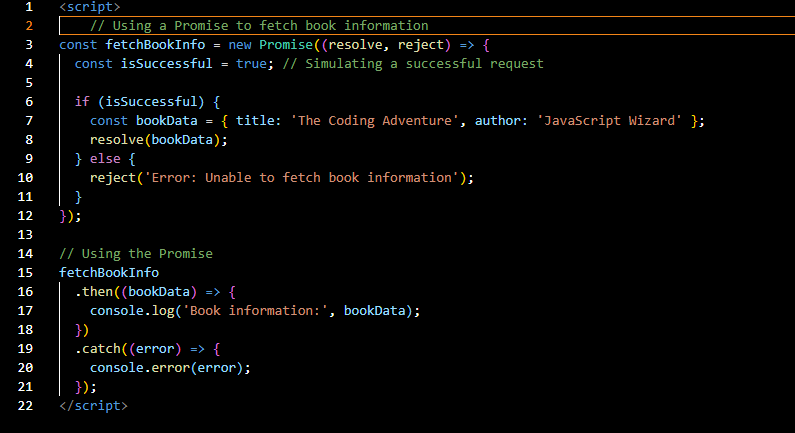The height and width of the screenshot is (433, 795).
Task: Click the 'Promise' constructor keyword on line 3
Action: click(286, 45)
